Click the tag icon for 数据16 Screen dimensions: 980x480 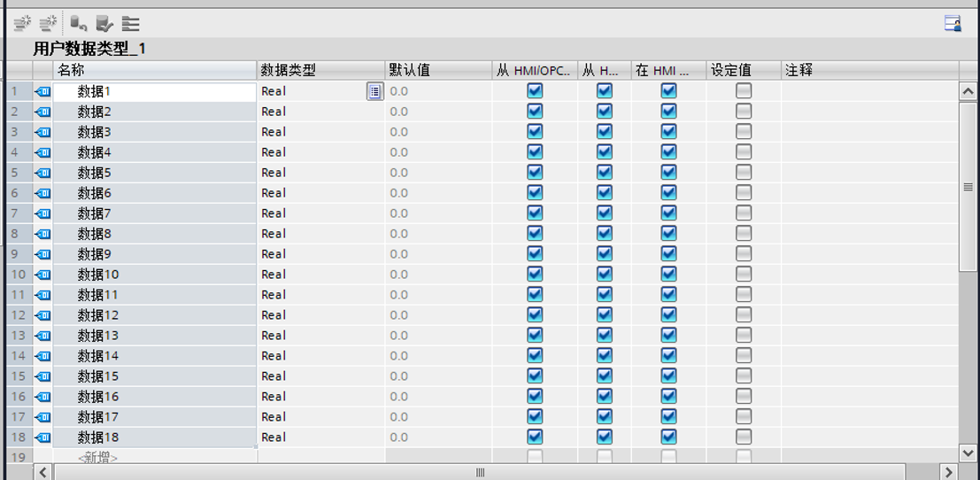pyautogui.click(x=42, y=396)
